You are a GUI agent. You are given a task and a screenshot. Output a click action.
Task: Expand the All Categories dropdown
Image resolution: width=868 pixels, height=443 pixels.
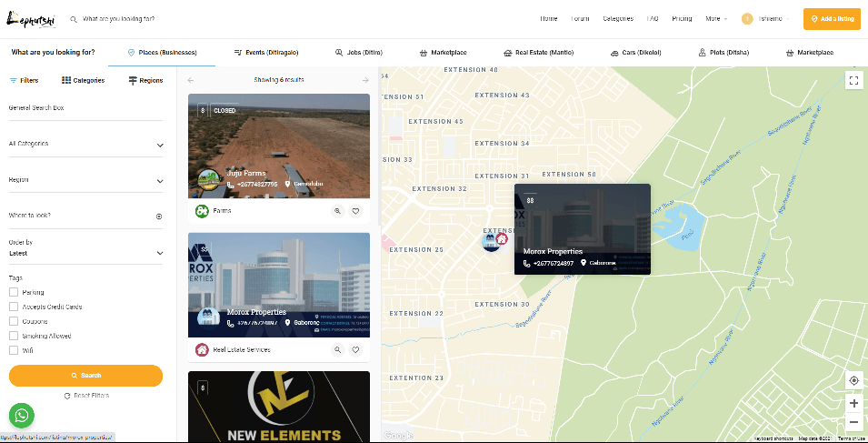[x=85, y=144]
